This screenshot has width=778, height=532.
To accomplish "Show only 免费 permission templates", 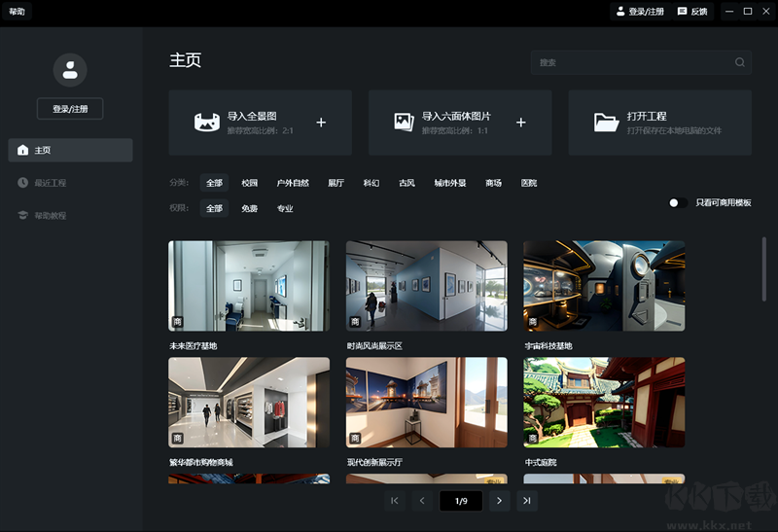I will tap(249, 208).
